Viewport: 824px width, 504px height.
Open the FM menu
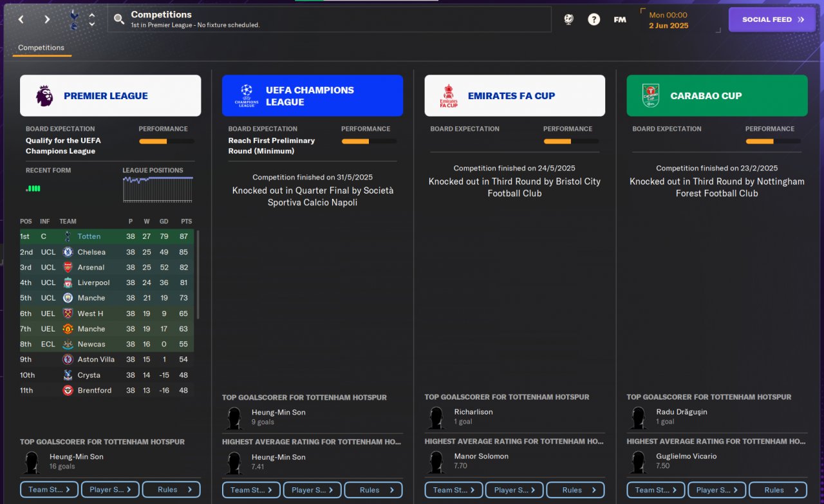tap(620, 19)
